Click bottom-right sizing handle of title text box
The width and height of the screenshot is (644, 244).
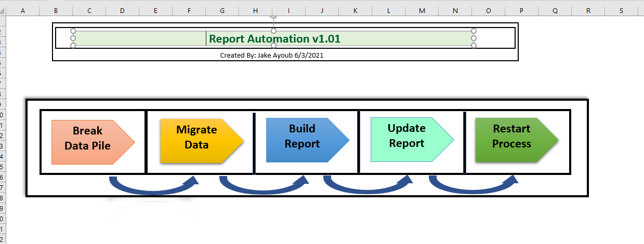coord(474,46)
